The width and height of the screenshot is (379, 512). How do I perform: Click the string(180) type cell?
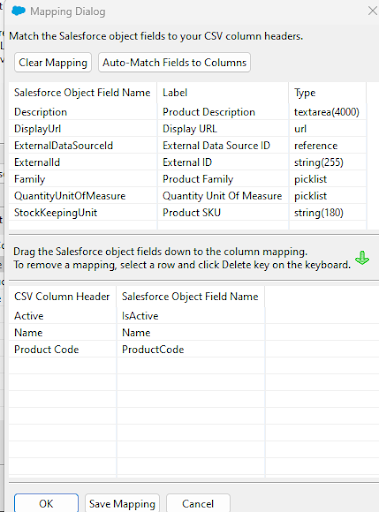click(x=328, y=212)
